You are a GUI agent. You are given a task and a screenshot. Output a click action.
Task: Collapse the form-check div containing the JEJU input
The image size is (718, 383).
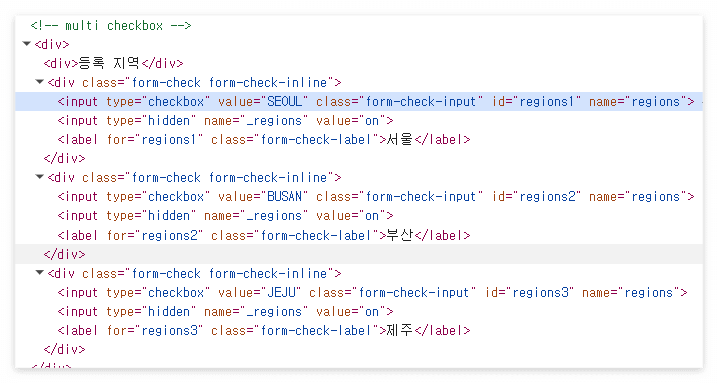(x=40, y=273)
